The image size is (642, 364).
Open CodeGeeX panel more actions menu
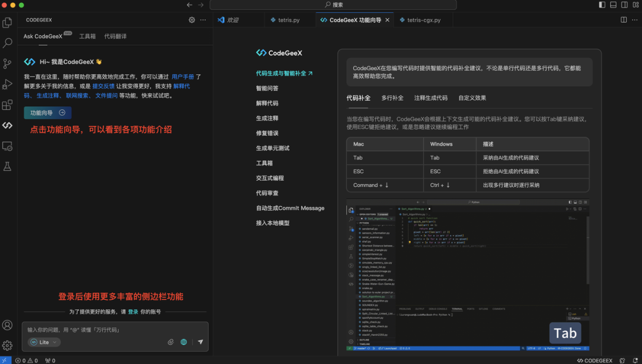click(203, 20)
